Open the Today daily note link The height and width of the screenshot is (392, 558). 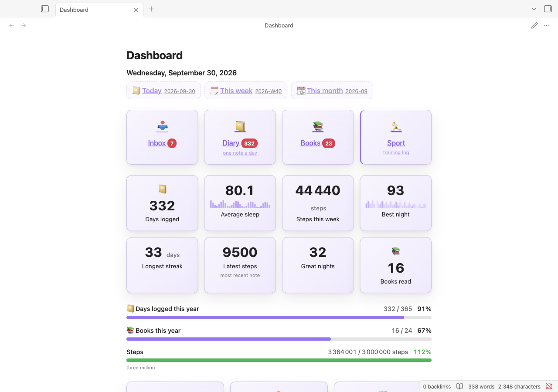152,91
